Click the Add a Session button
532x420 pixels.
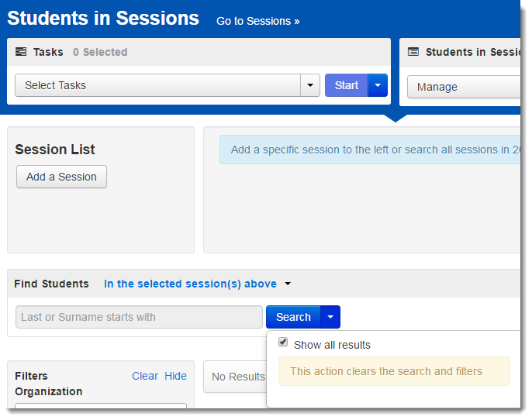tap(61, 177)
